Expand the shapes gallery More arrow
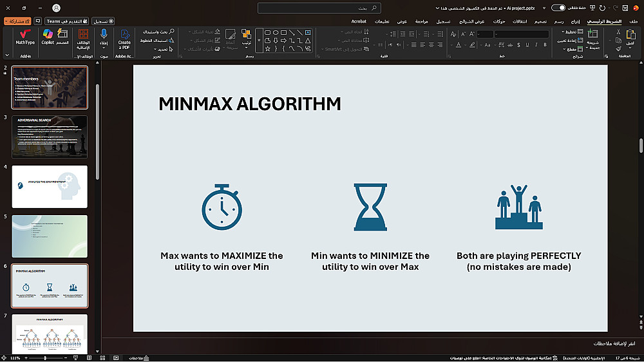 pos(259,41)
